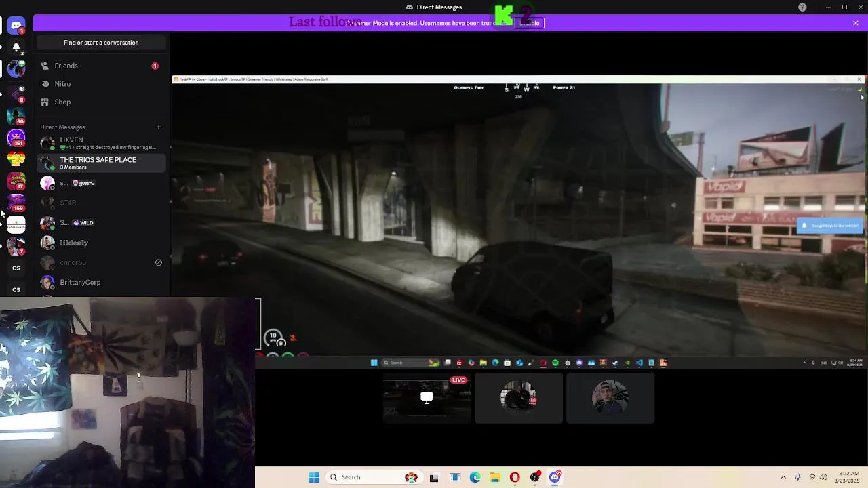Open the server with unread badge 50
Screen dimensions: 868x488
16,115
